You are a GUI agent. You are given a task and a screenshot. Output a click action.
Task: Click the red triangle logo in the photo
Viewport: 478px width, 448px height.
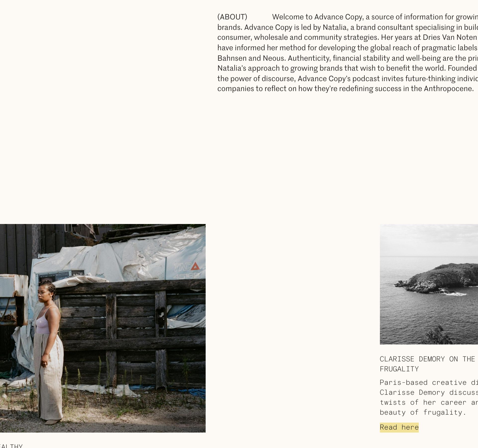click(195, 266)
